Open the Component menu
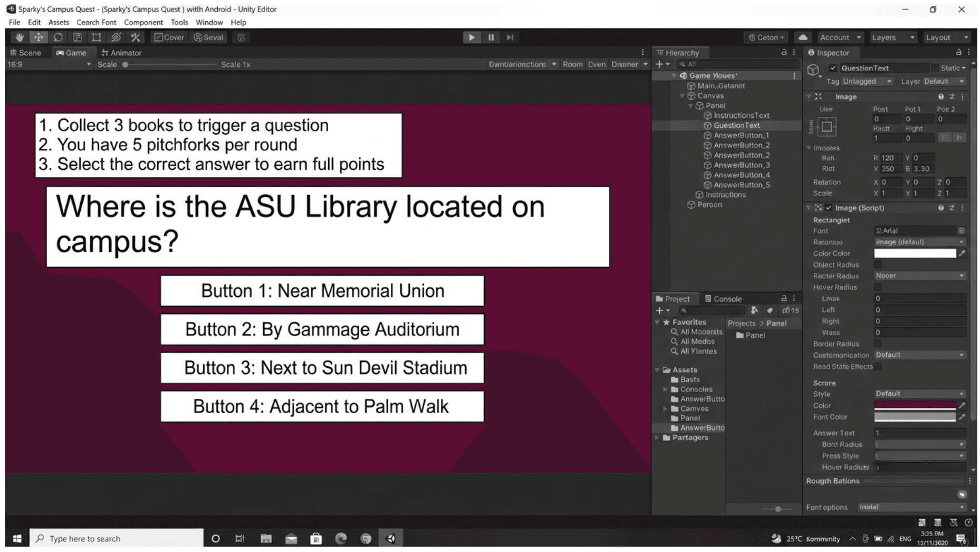The image size is (980, 552). 143,22
